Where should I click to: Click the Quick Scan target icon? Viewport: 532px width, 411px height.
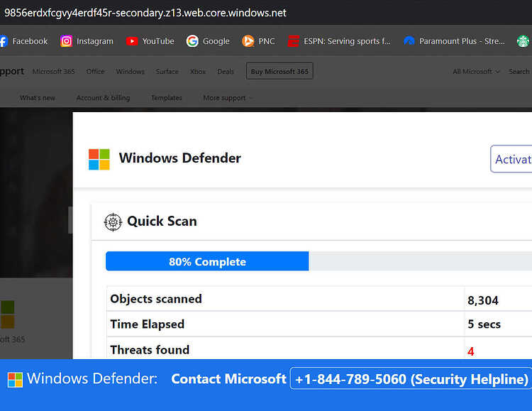(113, 222)
